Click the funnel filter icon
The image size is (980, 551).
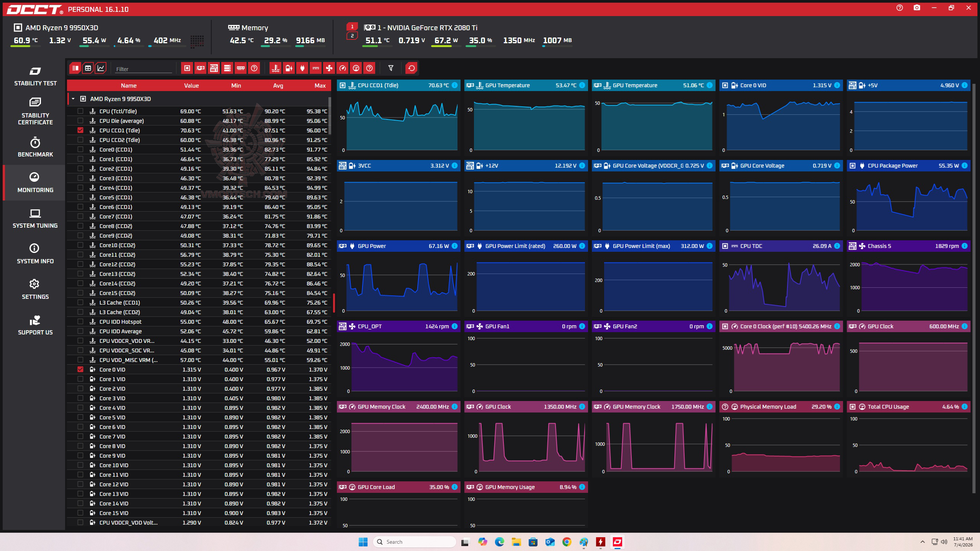391,68
